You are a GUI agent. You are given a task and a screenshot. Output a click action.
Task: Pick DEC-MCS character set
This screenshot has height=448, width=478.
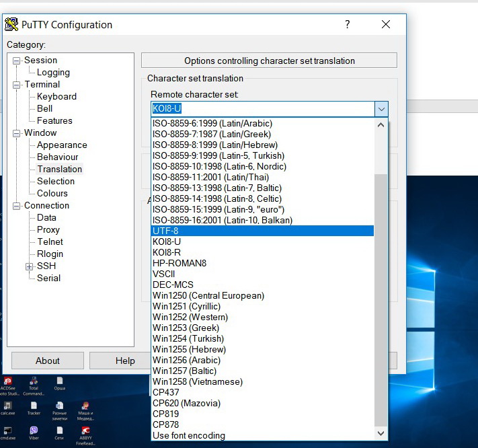(x=262, y=285)
